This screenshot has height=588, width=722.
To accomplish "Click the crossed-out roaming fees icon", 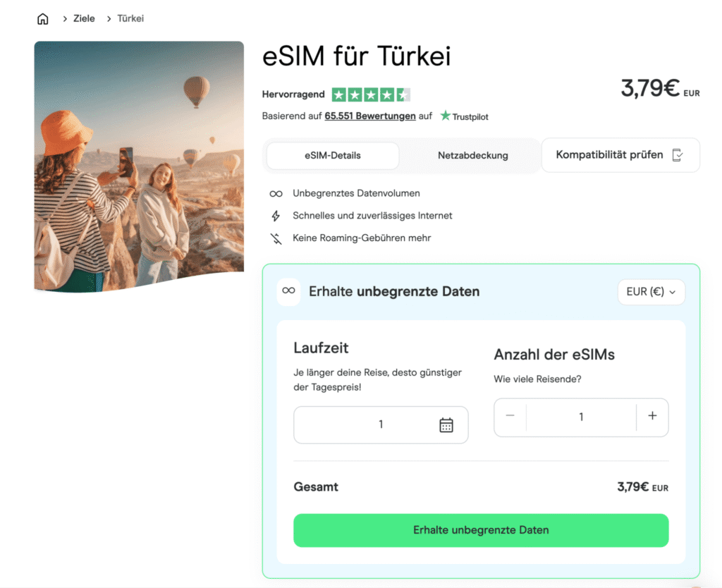I will pyautogui.click(x=277, y=238).
